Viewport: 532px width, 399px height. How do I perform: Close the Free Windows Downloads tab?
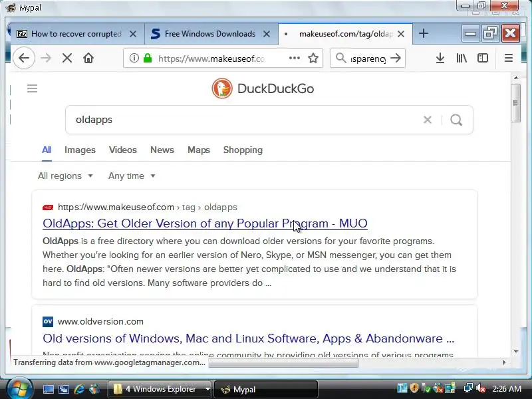coord(267,34)
